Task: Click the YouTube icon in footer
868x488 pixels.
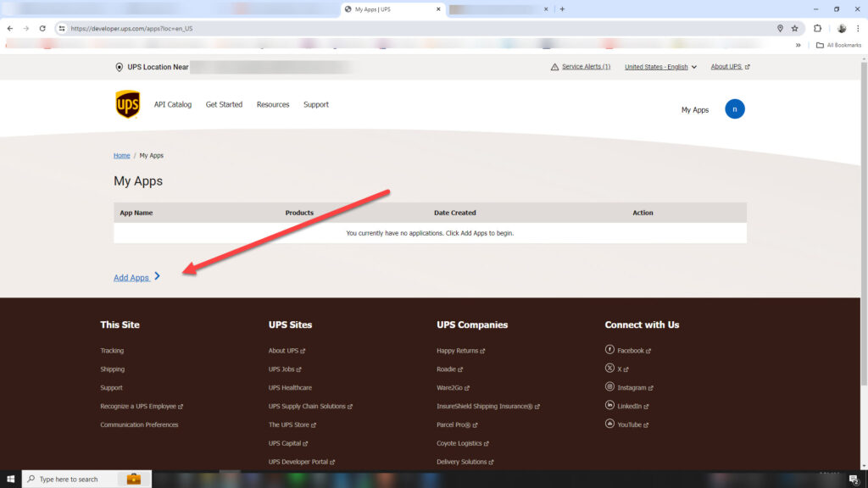Action: [609, 424]
